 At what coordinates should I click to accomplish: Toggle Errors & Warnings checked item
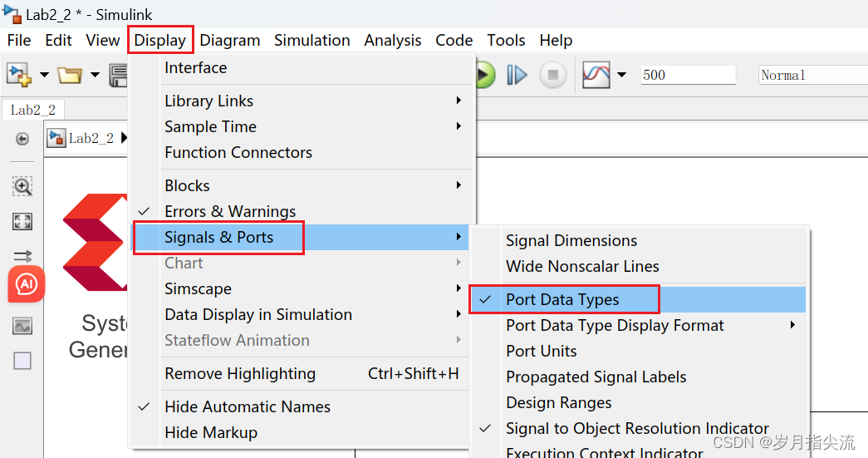(x=302, y=211)
